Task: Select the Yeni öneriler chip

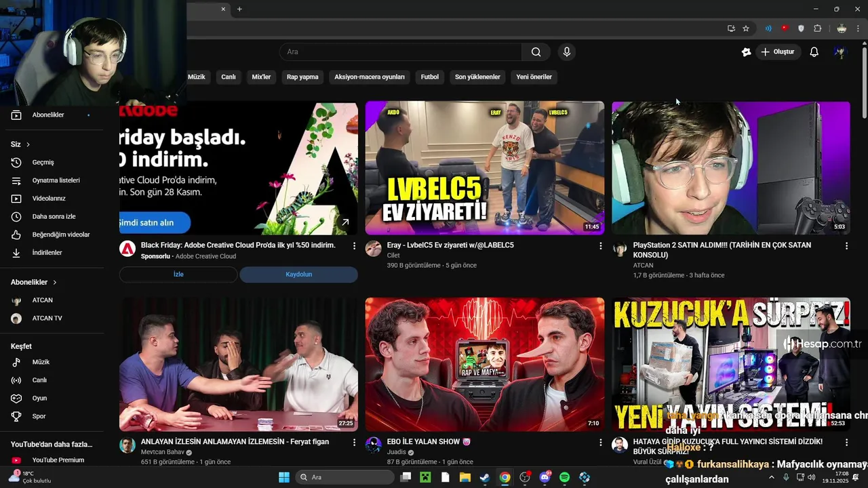Action: coord(534,77)
